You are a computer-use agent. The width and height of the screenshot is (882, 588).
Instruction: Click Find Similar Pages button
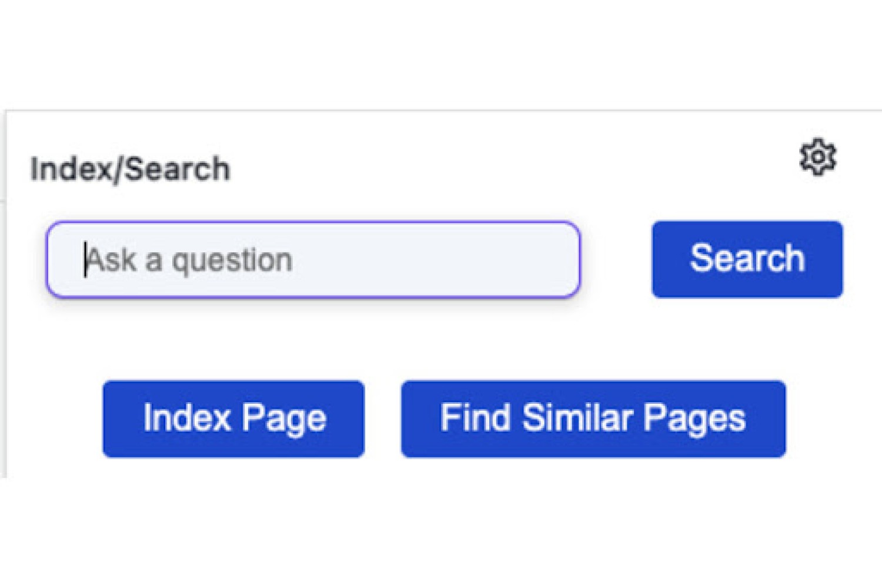[593, 419]
